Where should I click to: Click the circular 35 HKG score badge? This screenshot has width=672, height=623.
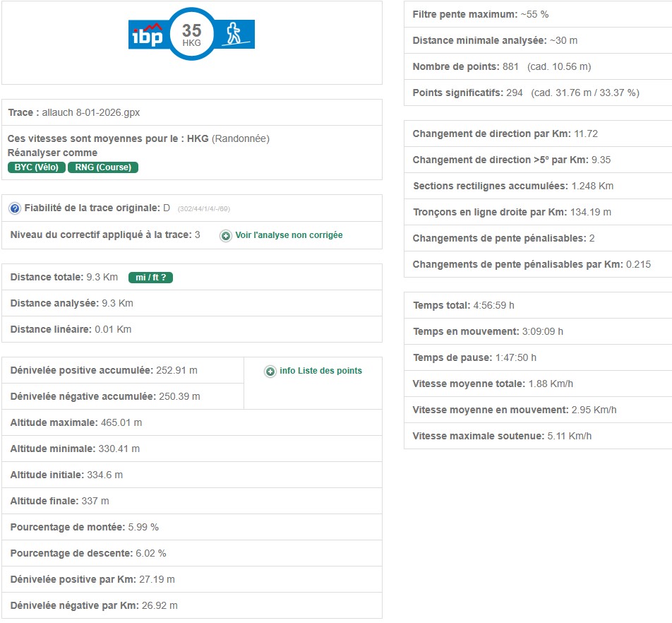(x=191, y=34)
